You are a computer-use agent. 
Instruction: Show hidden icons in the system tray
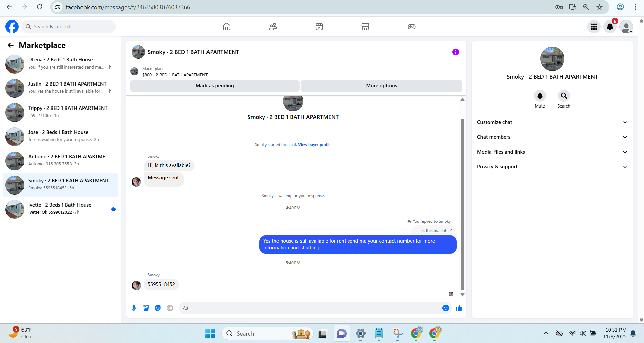tap(546, 333)
